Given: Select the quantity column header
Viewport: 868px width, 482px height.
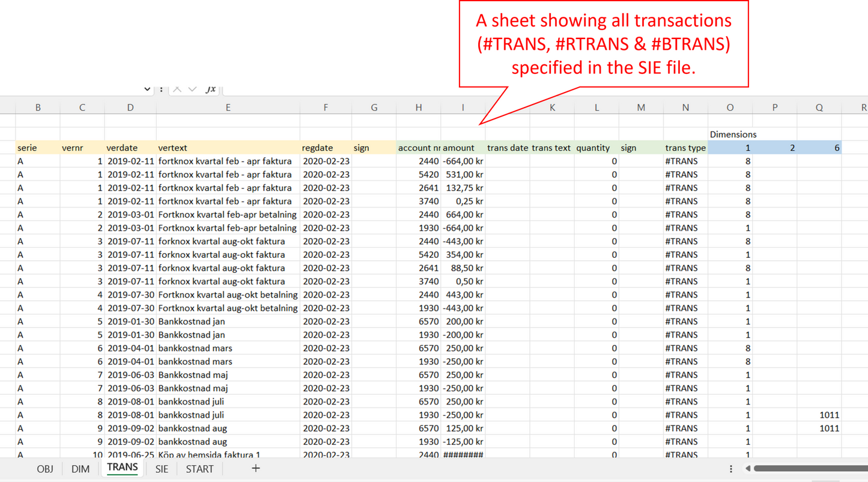Looking at the screenshot, I should [593, 147].
